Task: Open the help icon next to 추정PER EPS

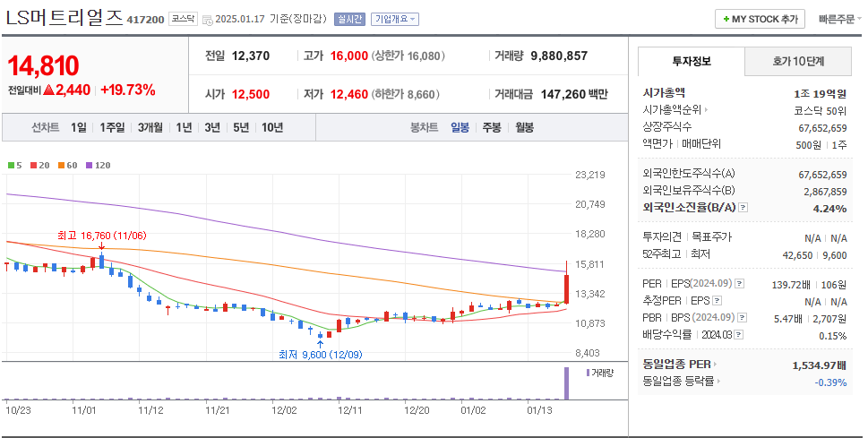Action: [x=717, y=300]
